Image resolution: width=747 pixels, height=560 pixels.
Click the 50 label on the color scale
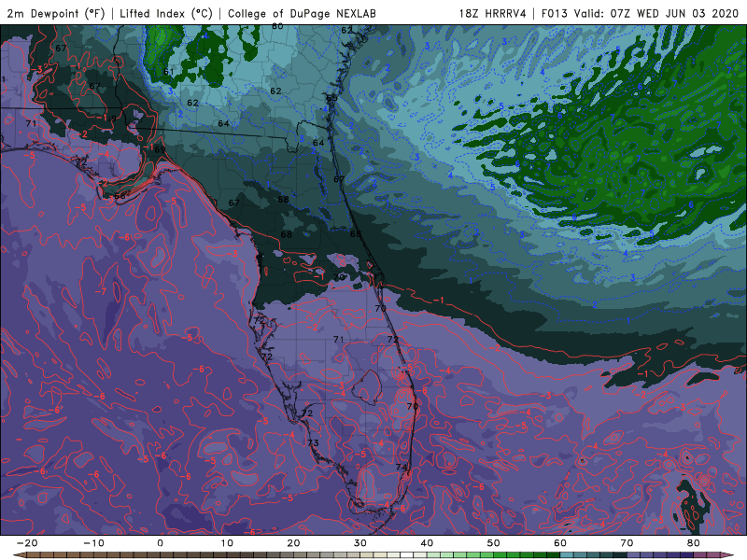[x=494, y=543]
